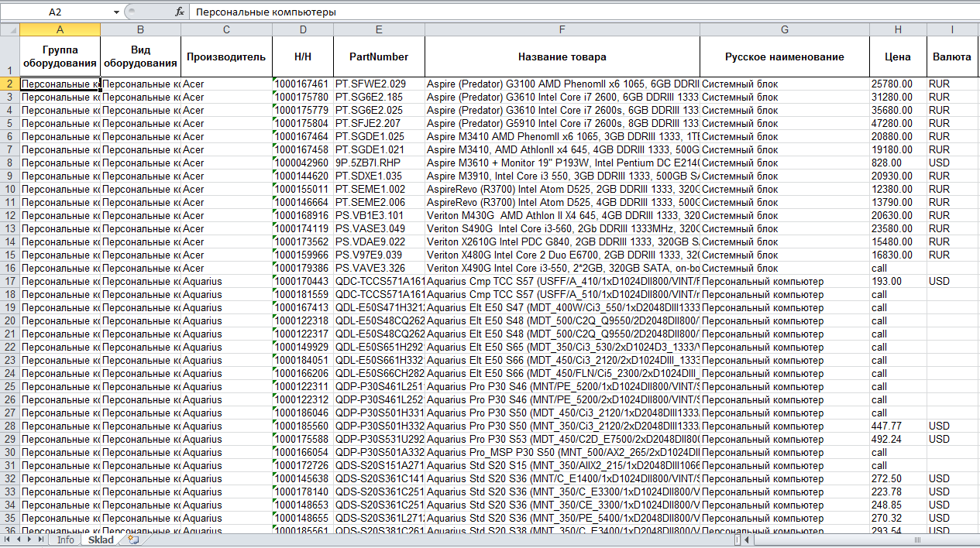Viewport: 980px width, 548px height.
Task: Click the 'Название товара' header cell
Action: (562, 57)
